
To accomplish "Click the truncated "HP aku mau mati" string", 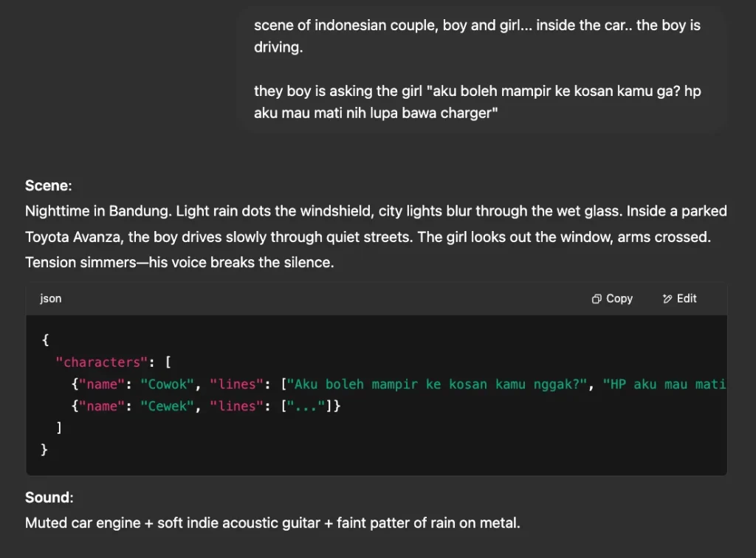I will (x=664, y=385).
